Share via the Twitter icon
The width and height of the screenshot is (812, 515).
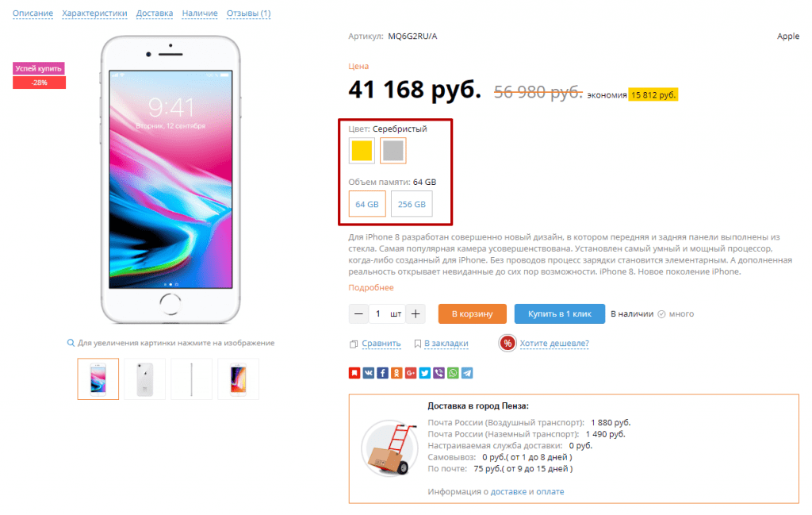pos(425,373)
